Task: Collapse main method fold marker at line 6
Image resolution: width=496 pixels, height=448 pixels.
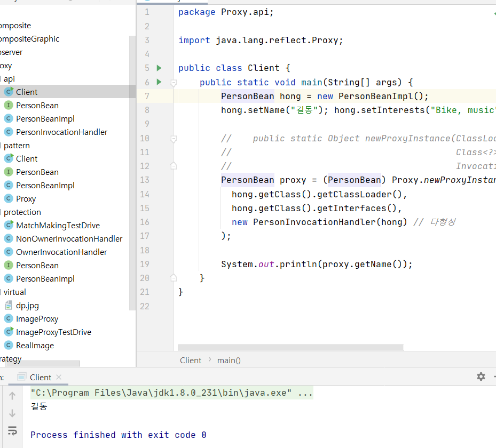Action: [x=174, y=83]
